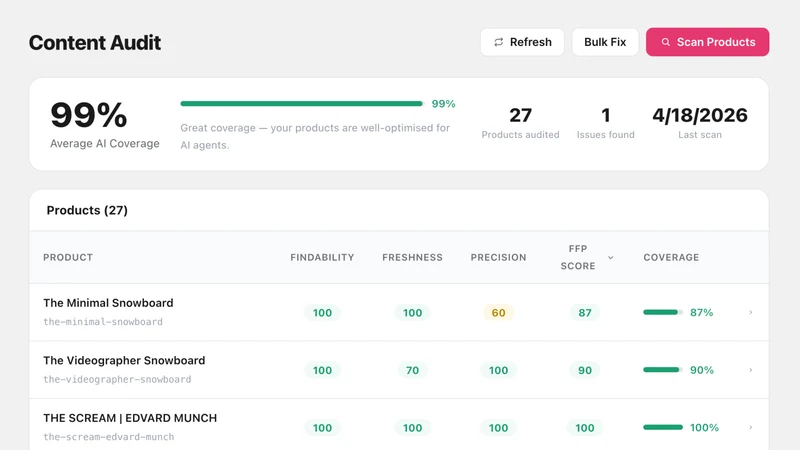Image resolution: width=800 pixels, height=450 pixels.
Task: Click the 87% coverage bar
Action: pos(663,312)
